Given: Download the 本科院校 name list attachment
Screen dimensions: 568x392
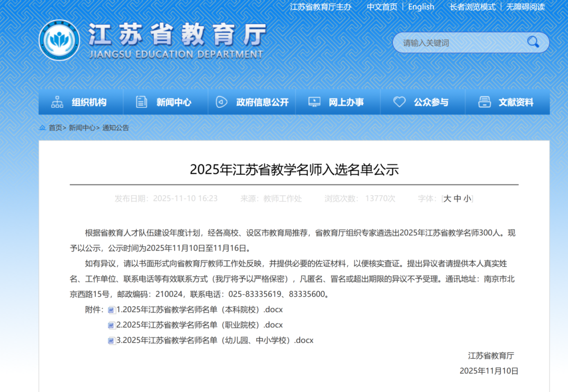Looking at the screenshot, I should 199,310.
